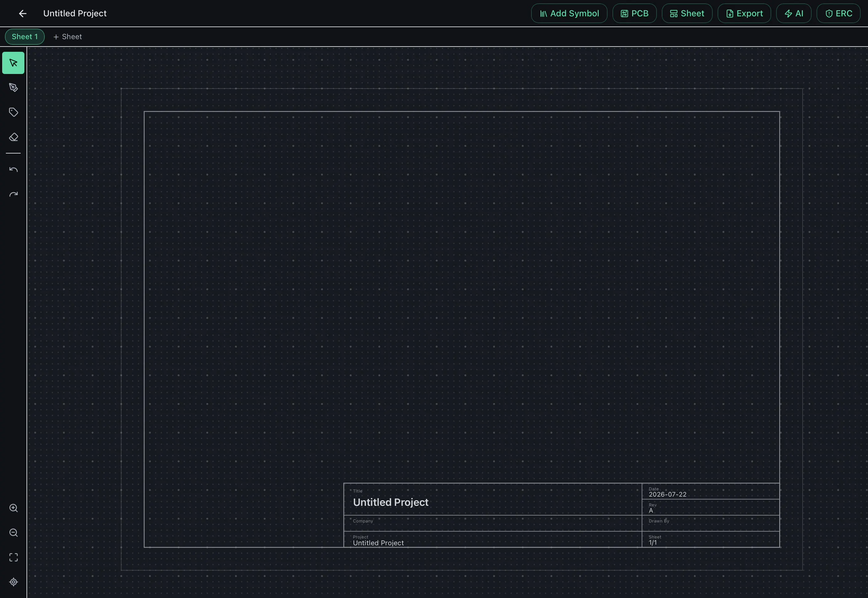Image resolution: width=868 pixels, height=598 pixels.
Task: Go back using the arrow icon
Action: [x=23, y=14]
